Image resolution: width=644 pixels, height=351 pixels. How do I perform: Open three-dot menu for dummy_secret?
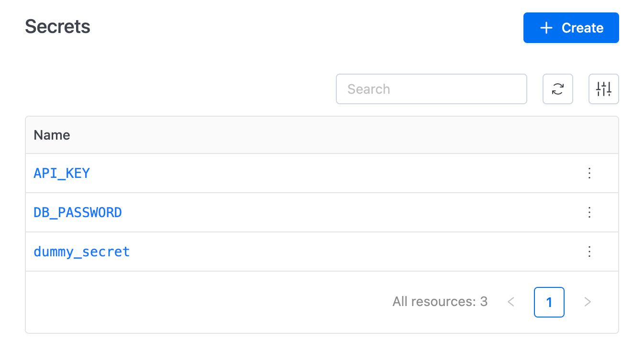(x=589, y=252)
